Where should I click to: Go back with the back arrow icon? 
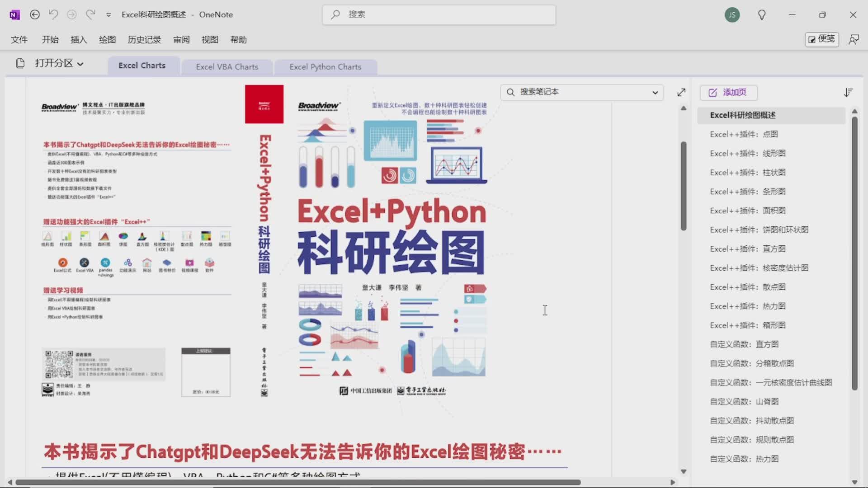(35, 14)
